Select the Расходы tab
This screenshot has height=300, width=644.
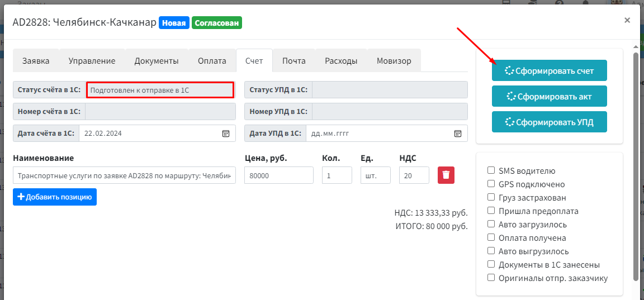coord(342,61)
